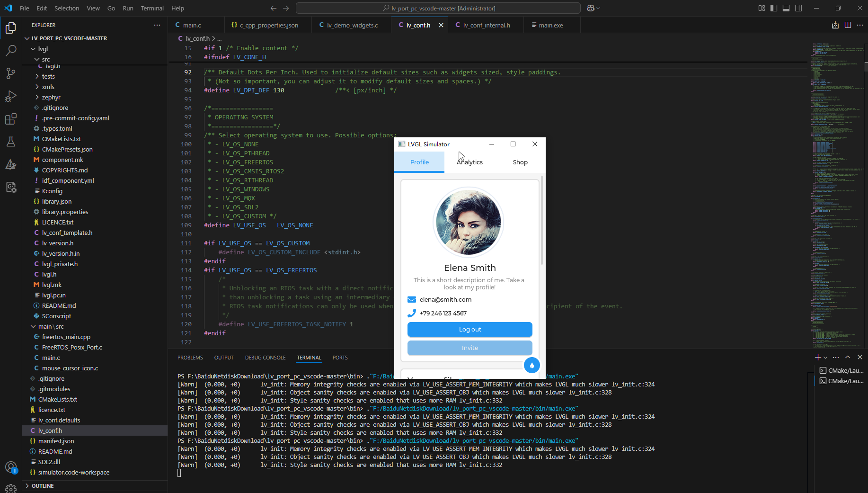Toggle the Secondary Side Bar visibility

[x=798, y=8]
